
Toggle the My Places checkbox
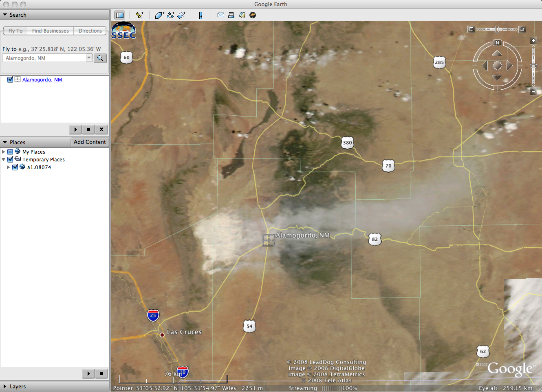pyautogui.click(x=10, y=152)
